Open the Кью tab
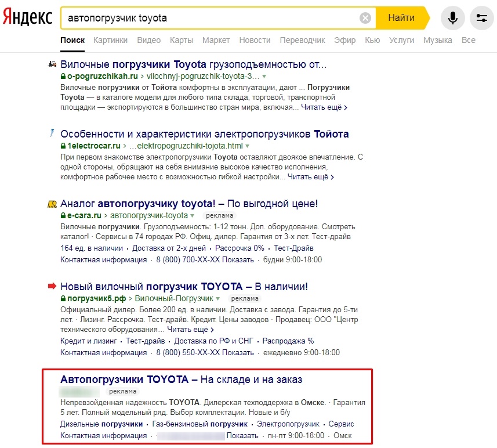The height and width of the screenshot is (448, 497). click(x=372, y=40)
